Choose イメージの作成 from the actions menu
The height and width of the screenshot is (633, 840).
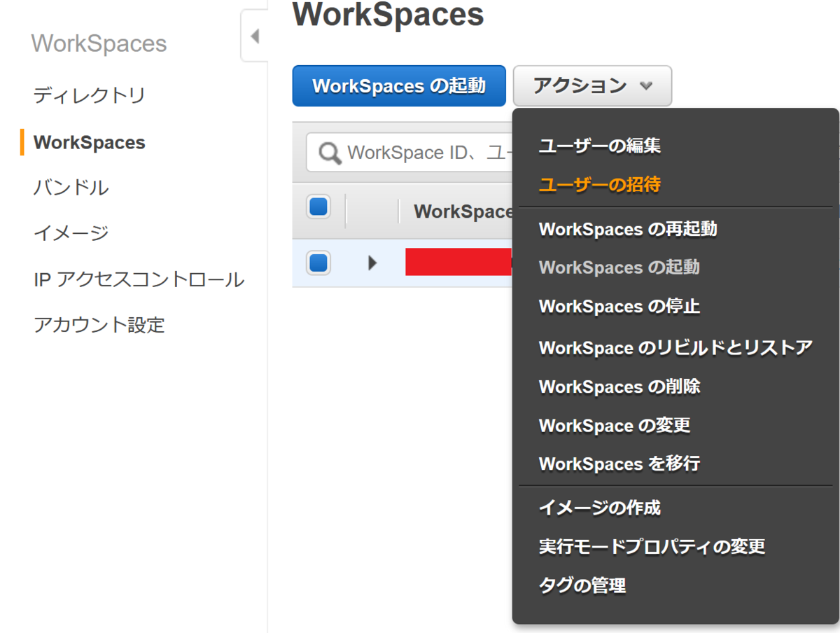tap(599, 508)
